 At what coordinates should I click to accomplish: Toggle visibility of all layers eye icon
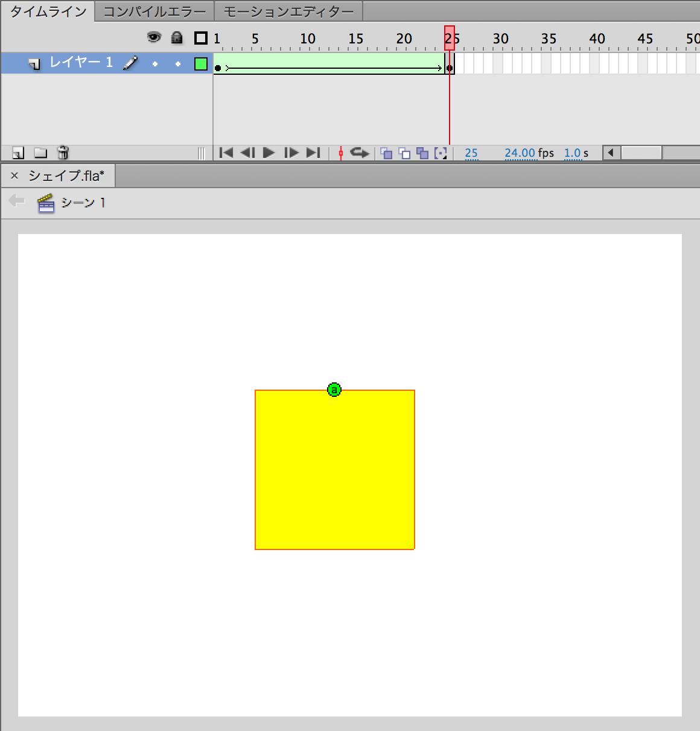[154, 38]
